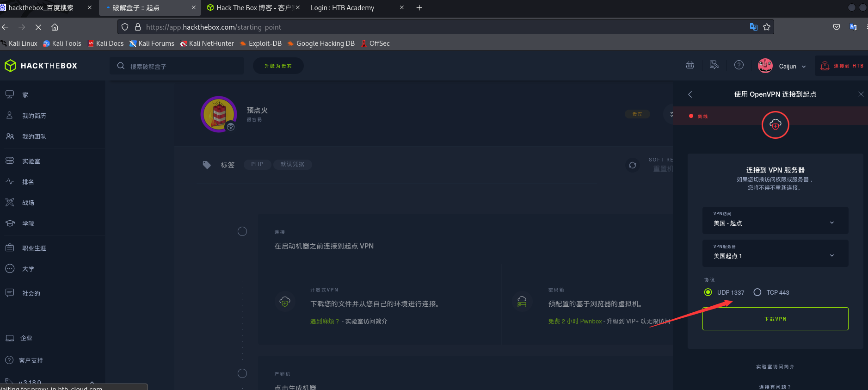Viewport: 868px width, 390px height.
Task: Expand the version v3.18.0 chevron
Action: pos(92,382)
